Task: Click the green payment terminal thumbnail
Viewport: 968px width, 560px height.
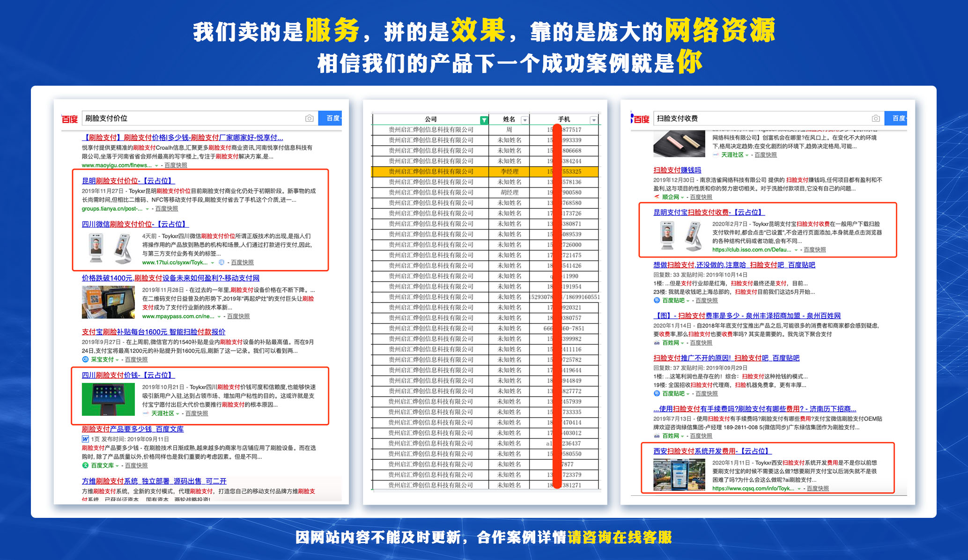Action: [108, 399]
